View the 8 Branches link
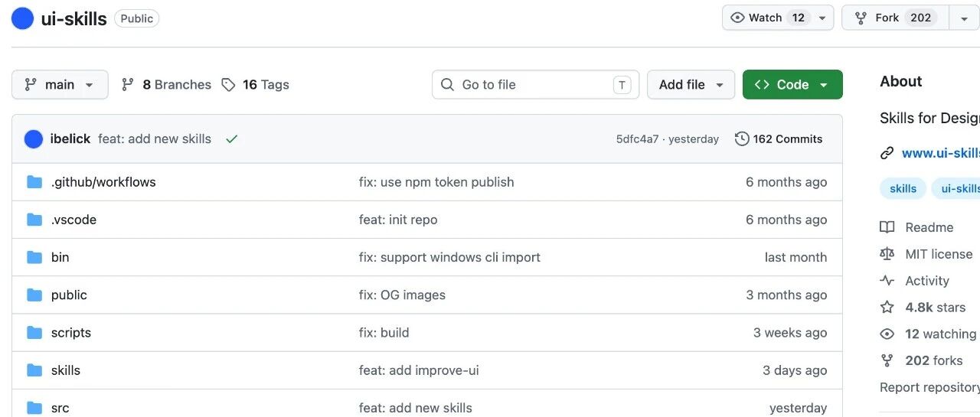 pos(166,85)
